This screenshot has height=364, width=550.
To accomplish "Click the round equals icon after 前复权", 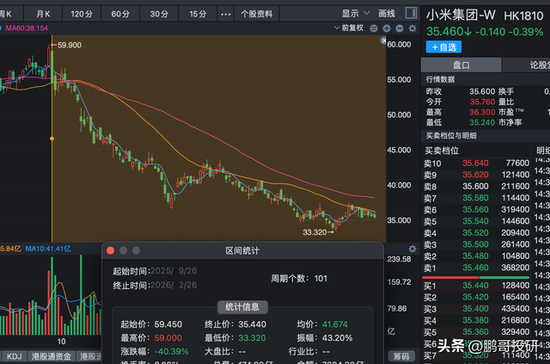I will tap(374, 28).
